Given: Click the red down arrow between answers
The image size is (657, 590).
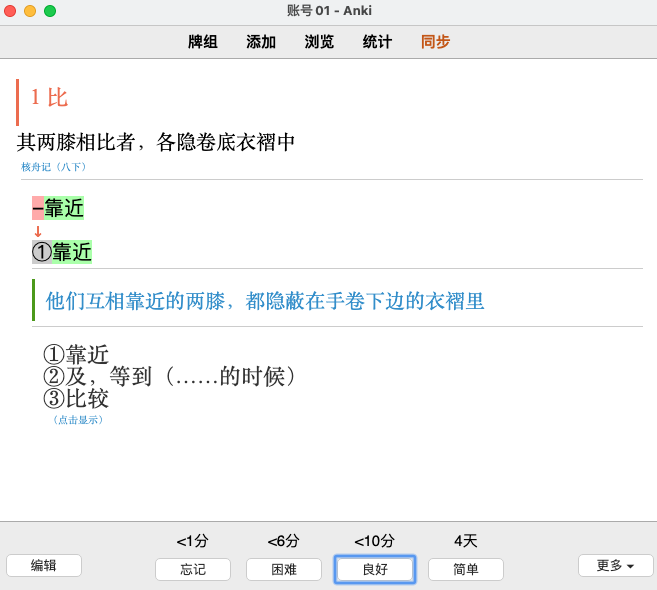Looking at the screenshot, I should (x=38, y=231).
